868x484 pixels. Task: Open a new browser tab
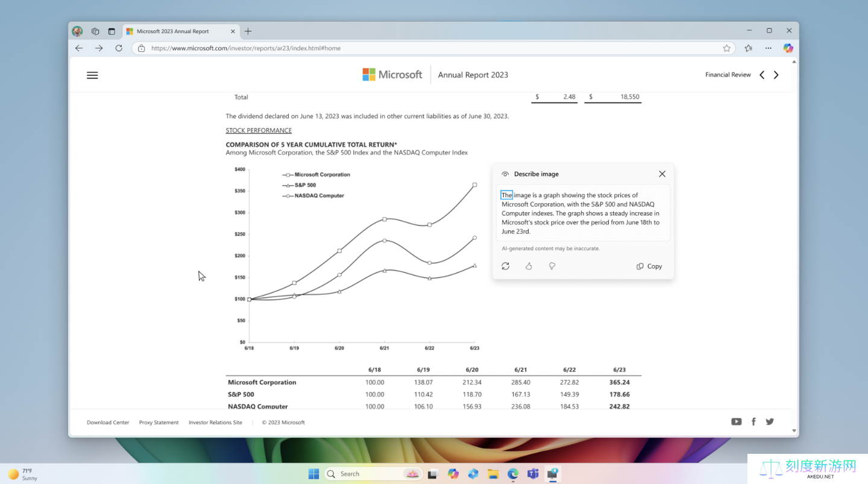point(248,31)
